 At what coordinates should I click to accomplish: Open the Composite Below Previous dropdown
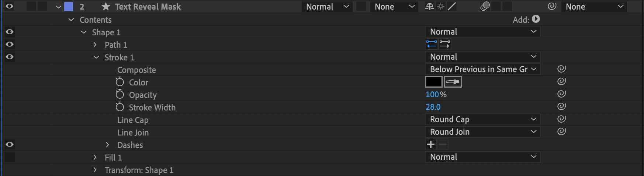click(482, 69)
